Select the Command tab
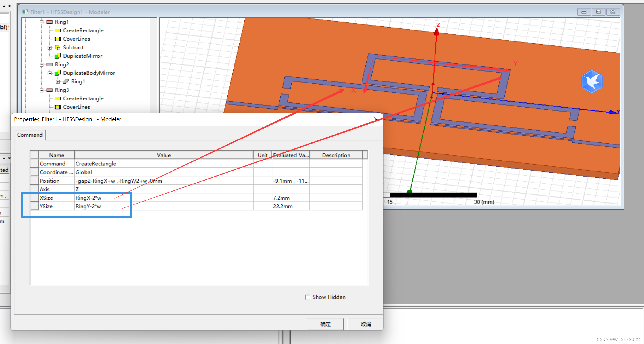The width and height of the screenshot is (644, 344). pos(30,135)
